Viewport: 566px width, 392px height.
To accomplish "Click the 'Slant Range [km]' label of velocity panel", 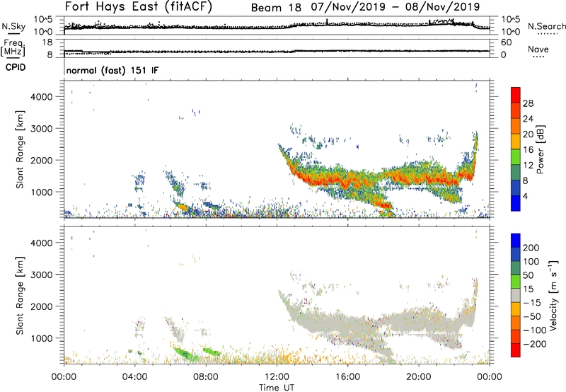I will [20, 296].
